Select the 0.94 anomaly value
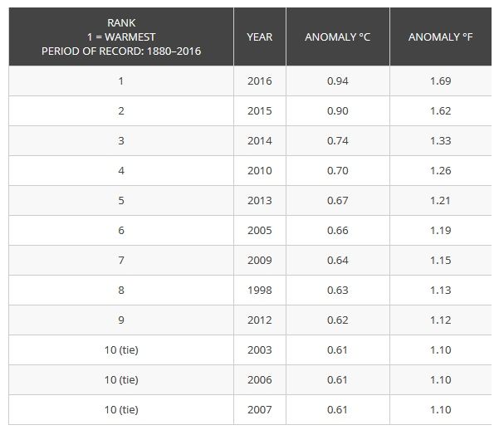Viewport: 504px width, 430px height. point(338,81)
